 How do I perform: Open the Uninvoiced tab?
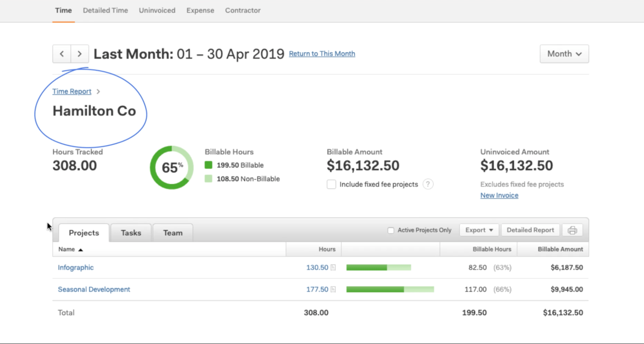point(157,10)
